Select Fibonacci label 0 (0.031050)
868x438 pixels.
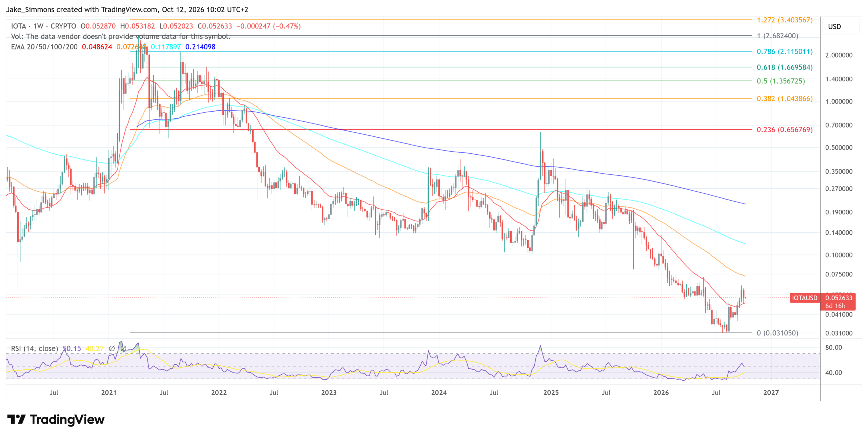(777, 333)
